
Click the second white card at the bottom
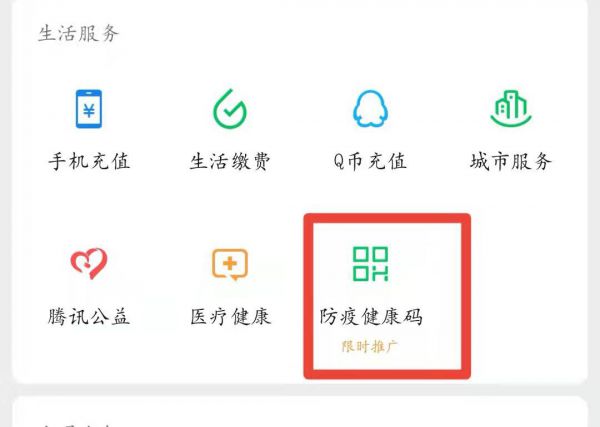click(x=300, y=412)
